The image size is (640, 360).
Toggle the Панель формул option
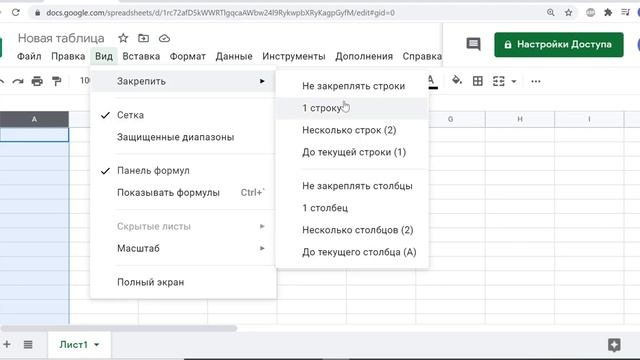tap(183, 171)
